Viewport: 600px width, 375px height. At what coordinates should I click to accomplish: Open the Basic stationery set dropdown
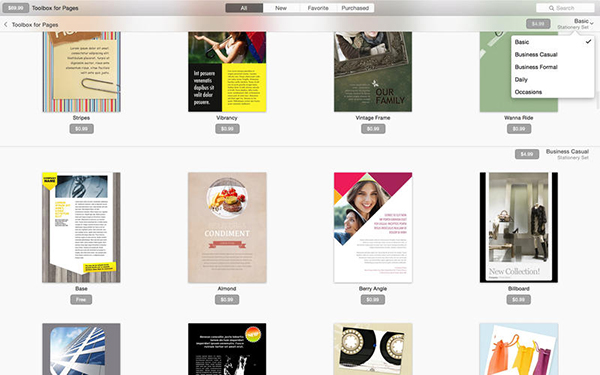point(576,24)
